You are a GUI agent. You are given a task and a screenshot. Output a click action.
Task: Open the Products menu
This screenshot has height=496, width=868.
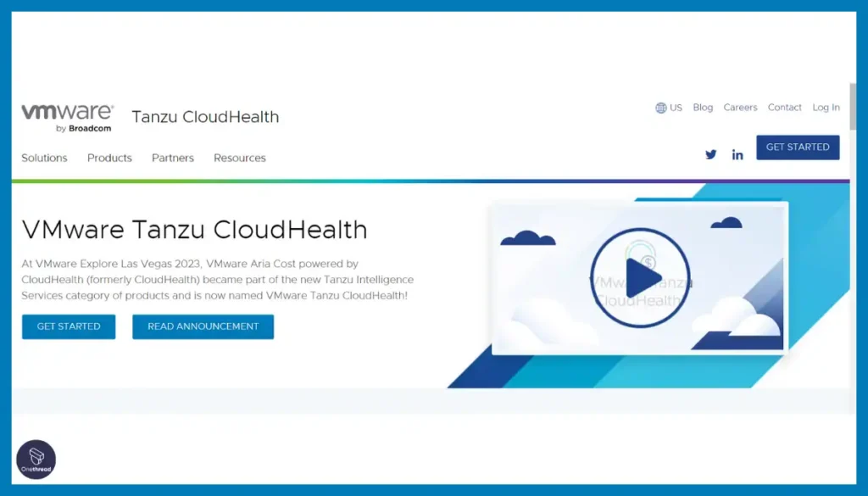tap(109, 159)
